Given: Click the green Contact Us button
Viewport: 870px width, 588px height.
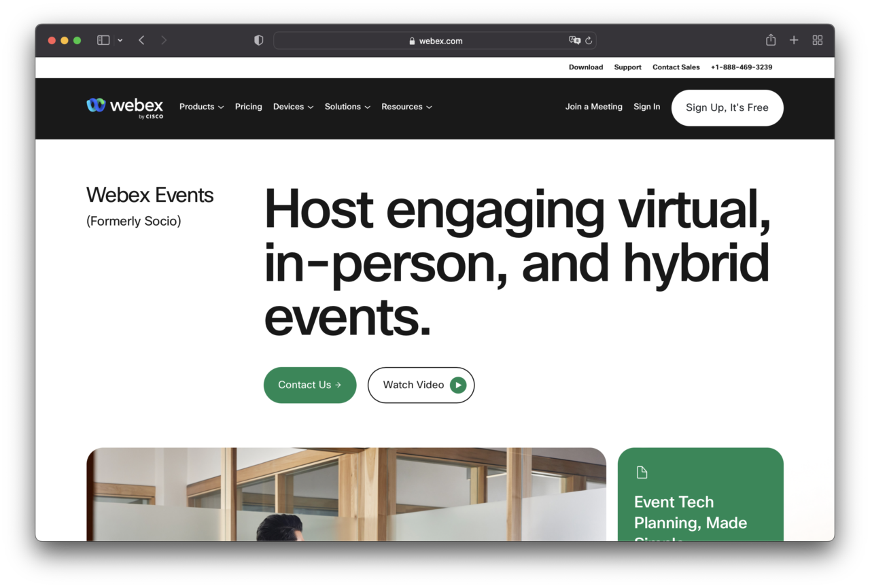Looking at the screenshot, I should pyautogui.click(x=310, y=385).
